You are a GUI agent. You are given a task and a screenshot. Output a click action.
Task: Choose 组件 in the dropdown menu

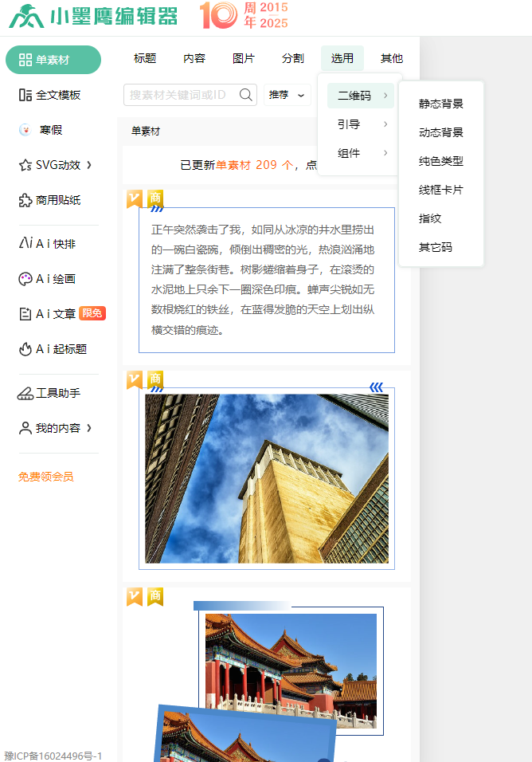point(361,152)
